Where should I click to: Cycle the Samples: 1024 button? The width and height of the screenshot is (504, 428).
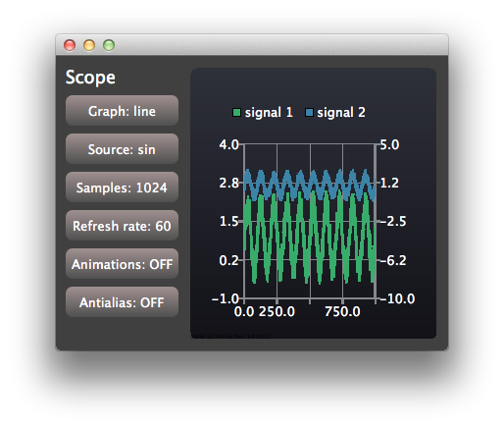tap(122, 187)
